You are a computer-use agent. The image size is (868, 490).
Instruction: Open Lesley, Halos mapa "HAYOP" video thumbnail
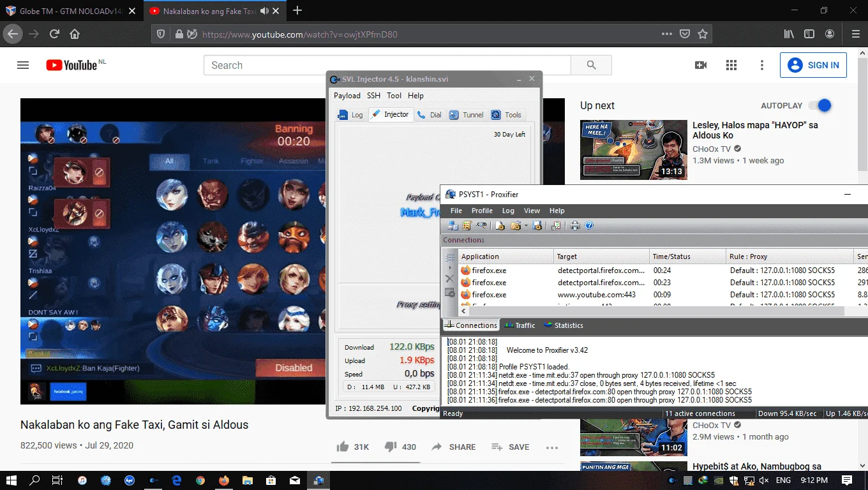[x=634, y=150]
